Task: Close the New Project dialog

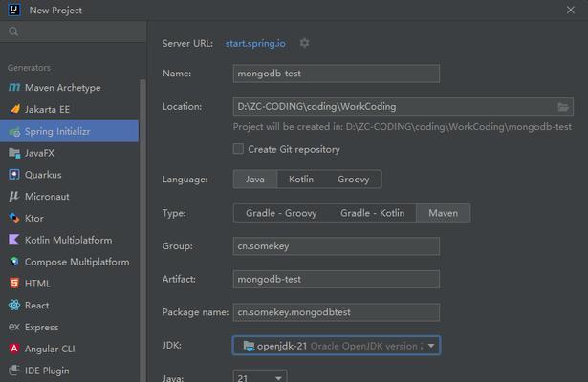Action: (x=571, y=10)
